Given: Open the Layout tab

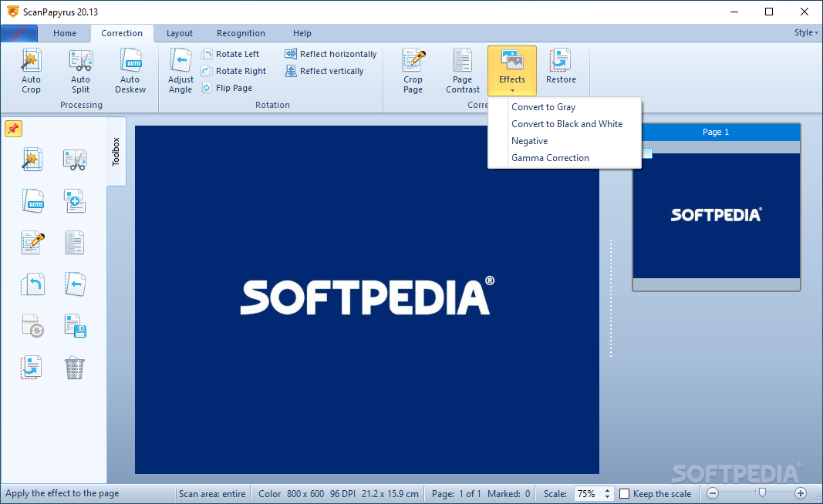Looking at the screenshot, I should coord(180,33).
